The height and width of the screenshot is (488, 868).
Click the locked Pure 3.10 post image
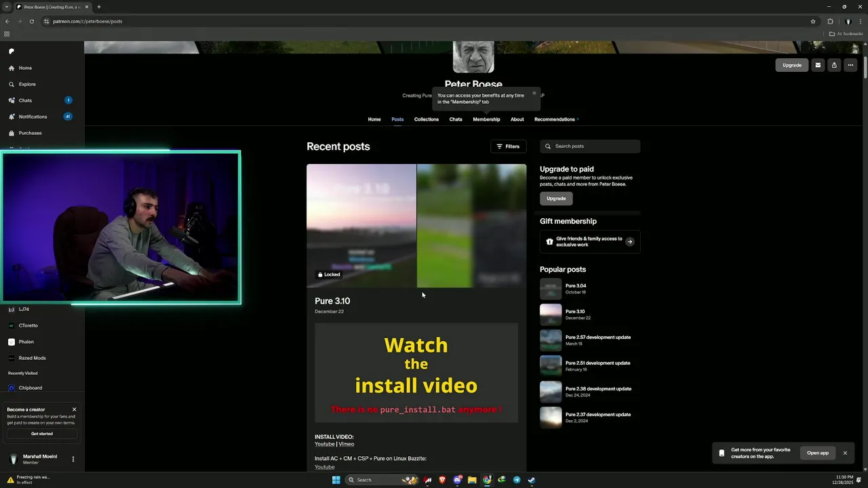(416, 226)
